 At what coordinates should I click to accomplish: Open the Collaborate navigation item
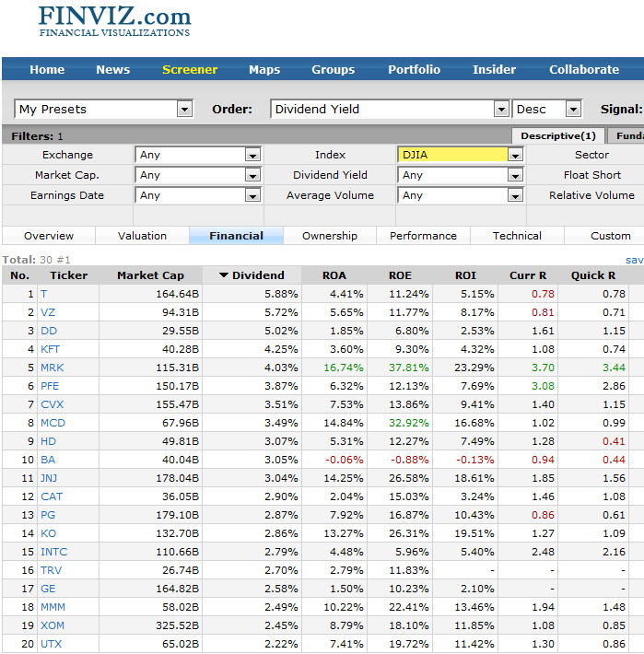(584, 70)
